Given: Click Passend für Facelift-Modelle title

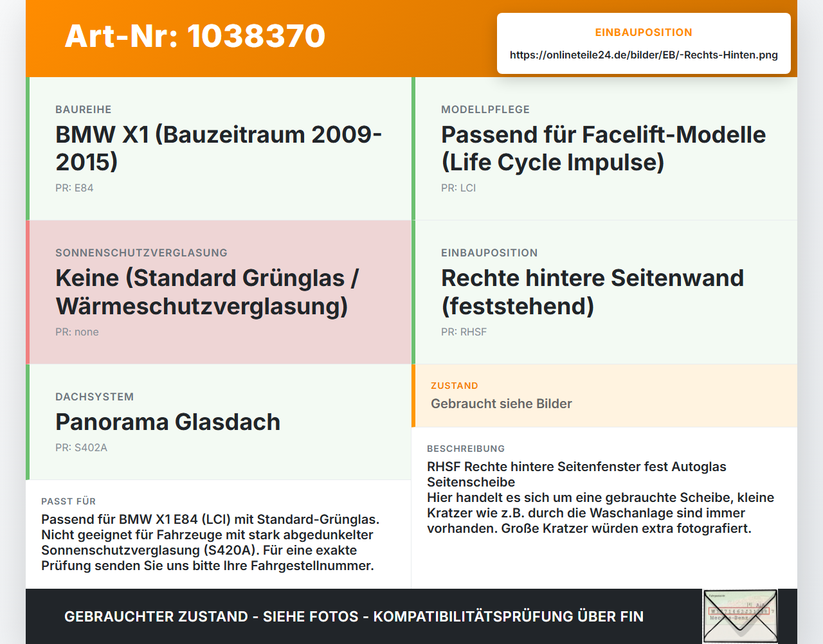Looking at the screenshot, I should point(603,148).
